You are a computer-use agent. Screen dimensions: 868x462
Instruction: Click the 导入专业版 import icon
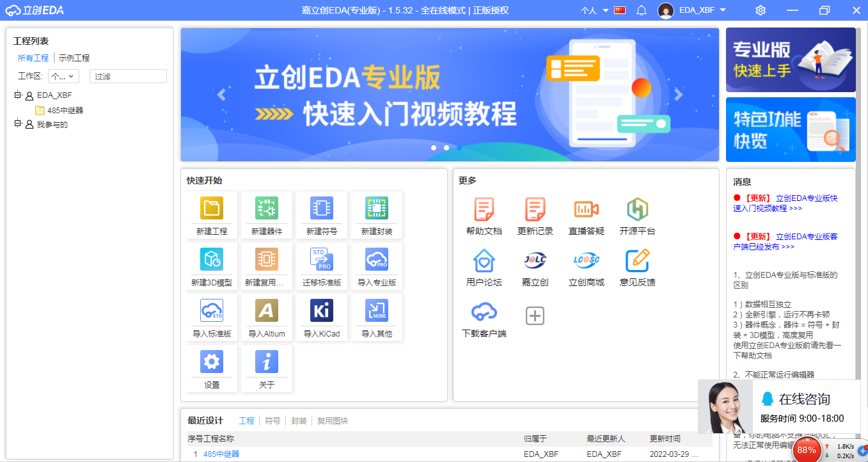point(377,260)
